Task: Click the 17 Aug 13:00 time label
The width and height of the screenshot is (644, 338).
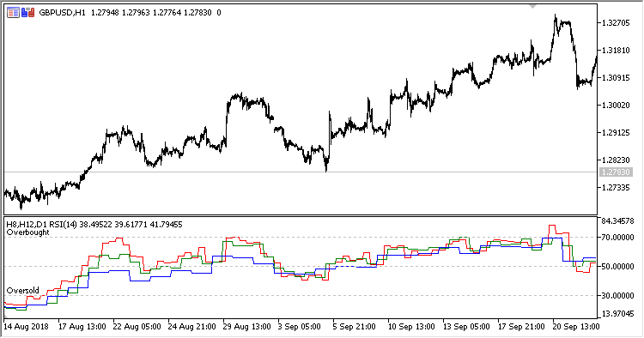Action: pyautogui.click(x=82, y=327)
